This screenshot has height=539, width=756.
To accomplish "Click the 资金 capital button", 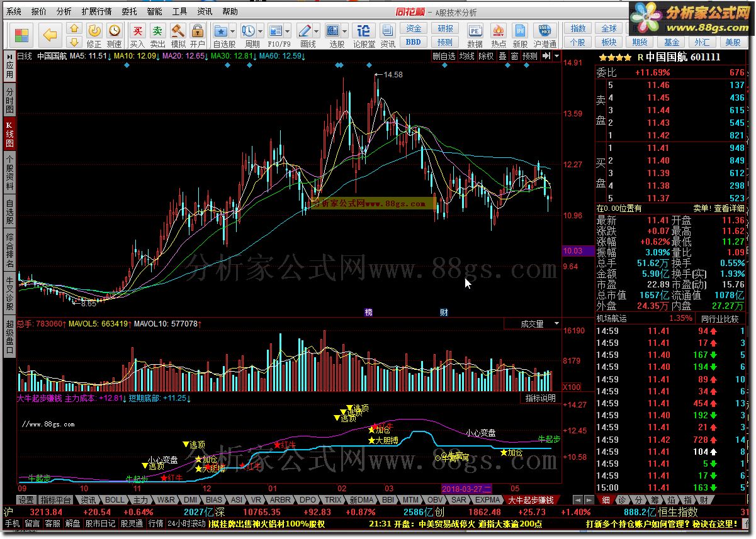I will point(414,28).
